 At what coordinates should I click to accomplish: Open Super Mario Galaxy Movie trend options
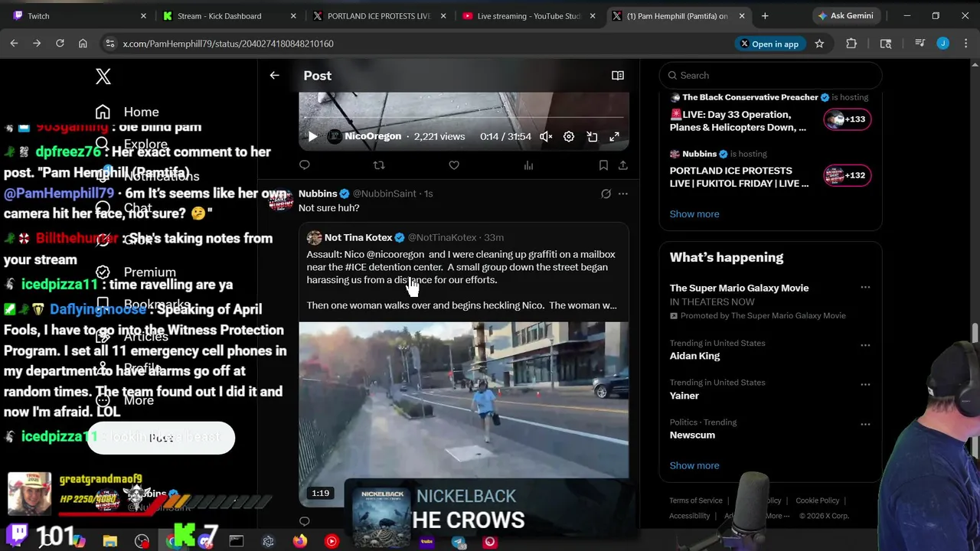coord(865,288)
